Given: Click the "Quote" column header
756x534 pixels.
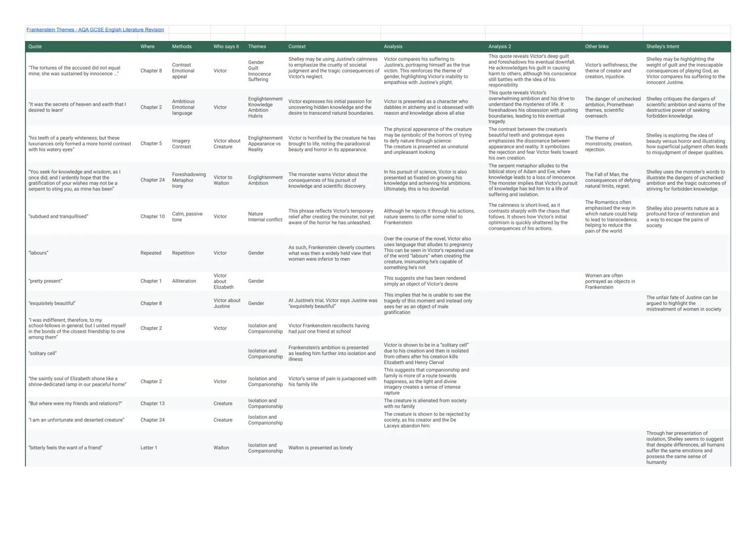Looking at the screenshot, I should (x=35, y=46).
